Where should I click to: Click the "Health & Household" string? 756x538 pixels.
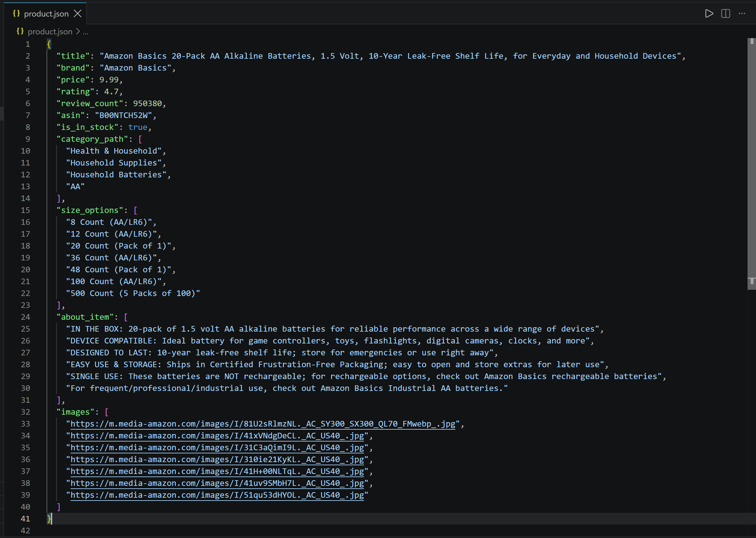114,151
